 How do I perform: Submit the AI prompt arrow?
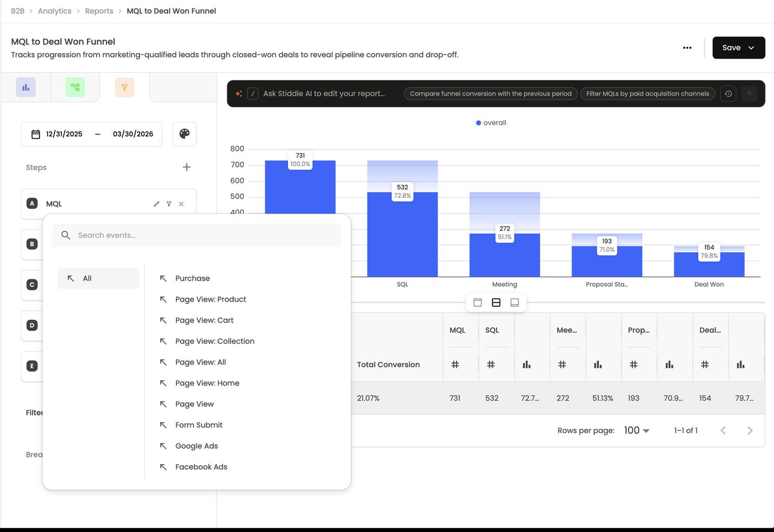pyautogui.click(x=749, y=94)
